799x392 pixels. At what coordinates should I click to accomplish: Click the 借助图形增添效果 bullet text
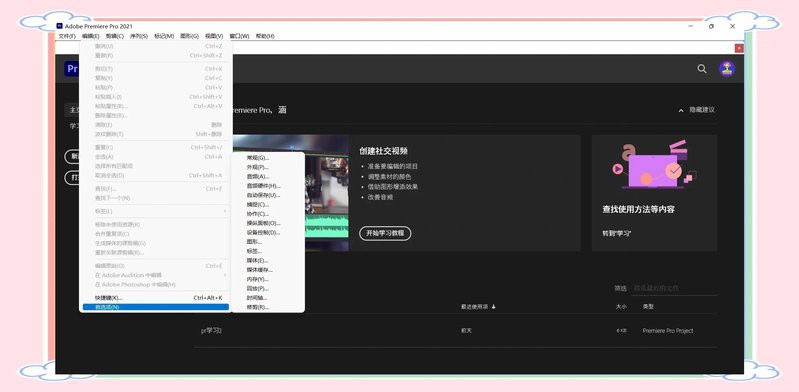(x=393, y=187)
